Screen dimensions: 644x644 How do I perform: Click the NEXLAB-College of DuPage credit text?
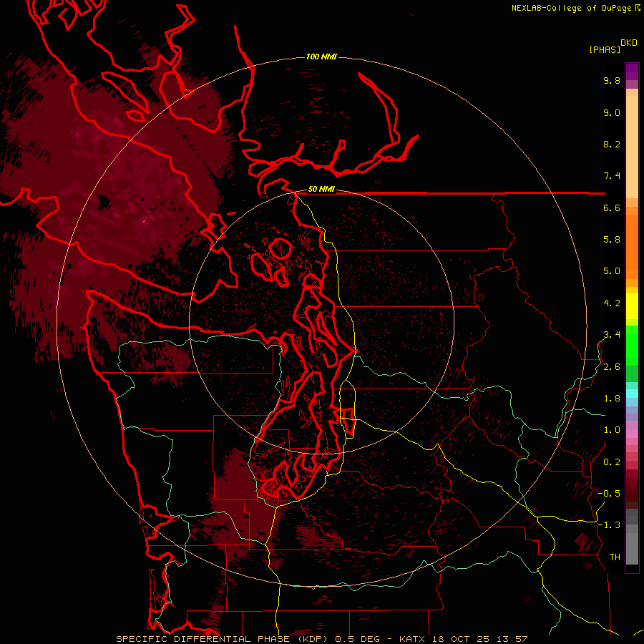coord(571,8)
